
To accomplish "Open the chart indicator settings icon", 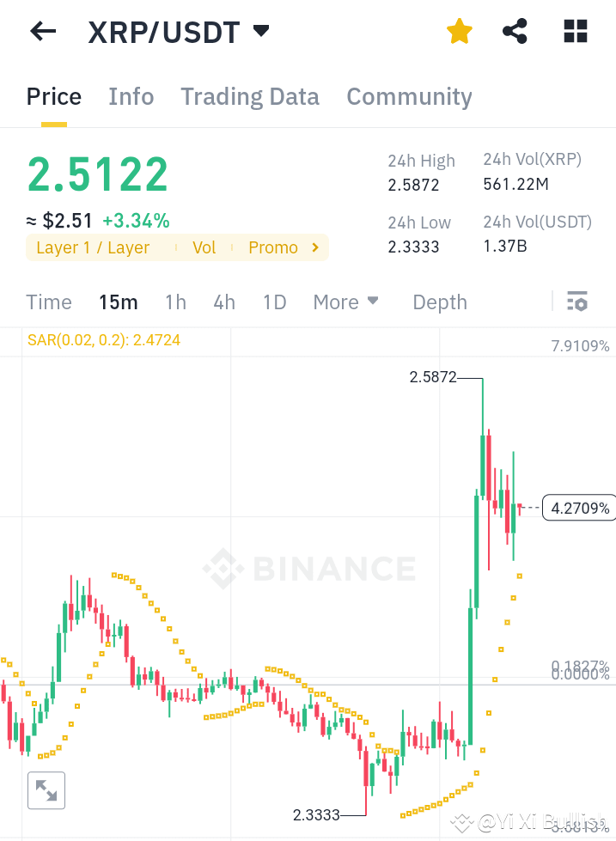I will [x=576, y=302].
